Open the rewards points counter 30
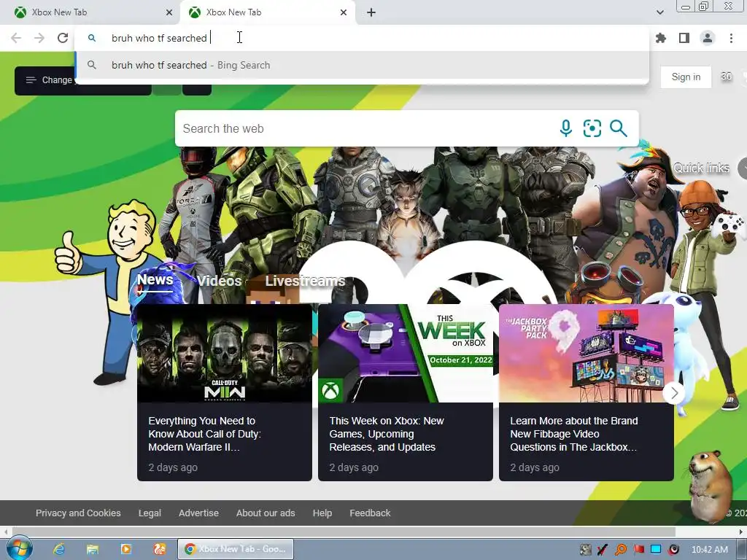This screenshot has height=560, width=747. (726, 76)
